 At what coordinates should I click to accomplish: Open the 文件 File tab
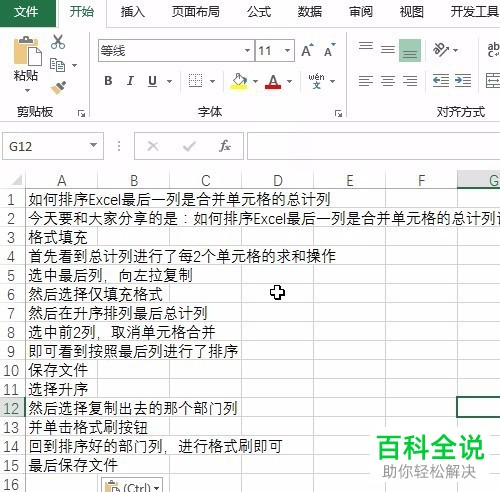[x=27, y=13]
